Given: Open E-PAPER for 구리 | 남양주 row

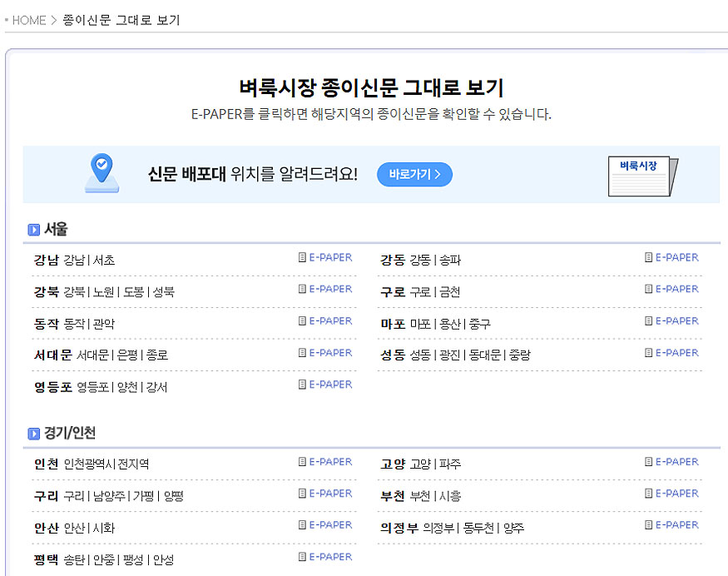Looking at the screenshot, I should tap(325, 494).
